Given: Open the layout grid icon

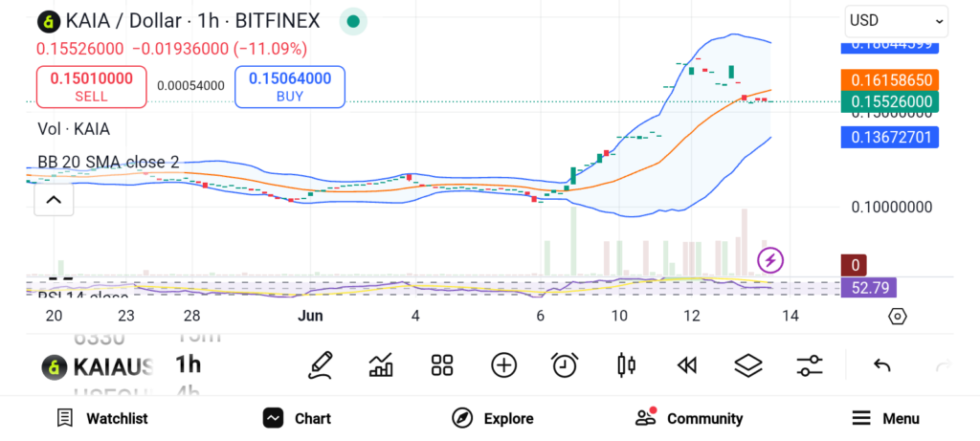Looking at the screenshot, I should pyautogui.click(x=441, y=364).
